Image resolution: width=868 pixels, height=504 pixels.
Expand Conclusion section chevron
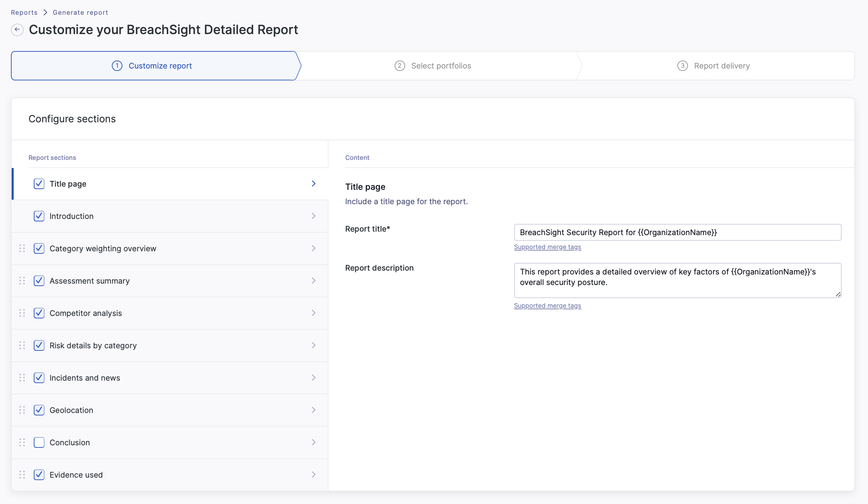click(314, 442)
